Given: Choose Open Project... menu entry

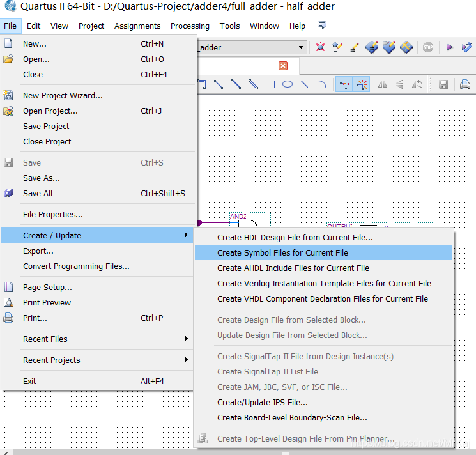Looking at the screenshot, I should tap(97, 111).
